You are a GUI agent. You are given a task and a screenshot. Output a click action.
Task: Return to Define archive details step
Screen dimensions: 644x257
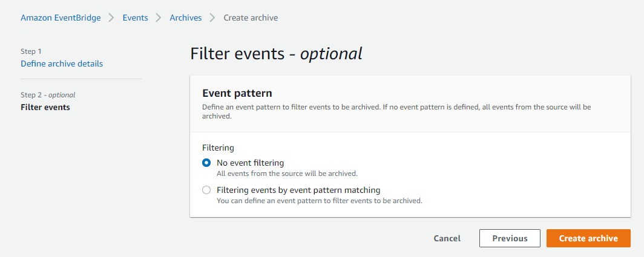(62, 63)
